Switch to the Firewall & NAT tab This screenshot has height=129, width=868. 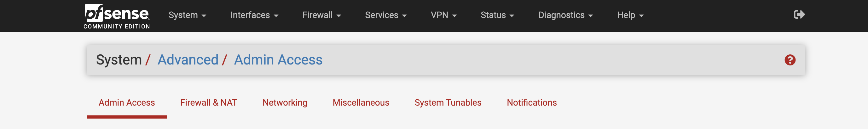(209, 103)
